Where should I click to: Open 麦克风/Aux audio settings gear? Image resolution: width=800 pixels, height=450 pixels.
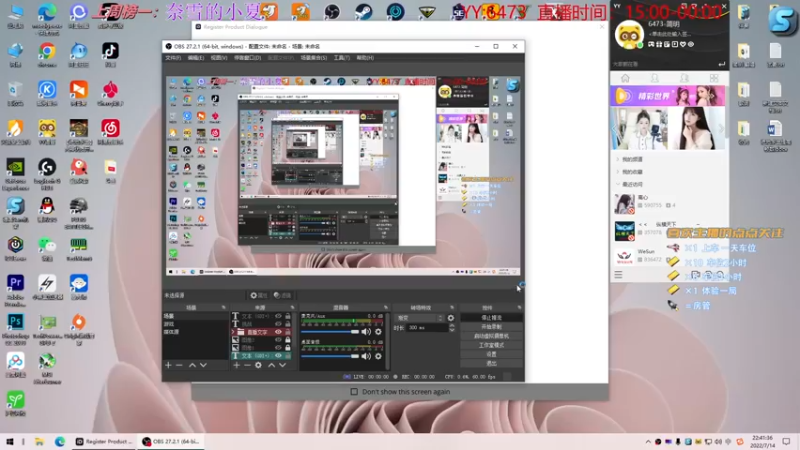tap(378, 332)
